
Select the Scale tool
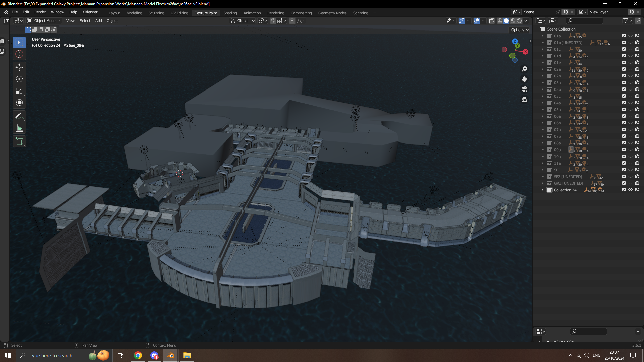(19, 91)
